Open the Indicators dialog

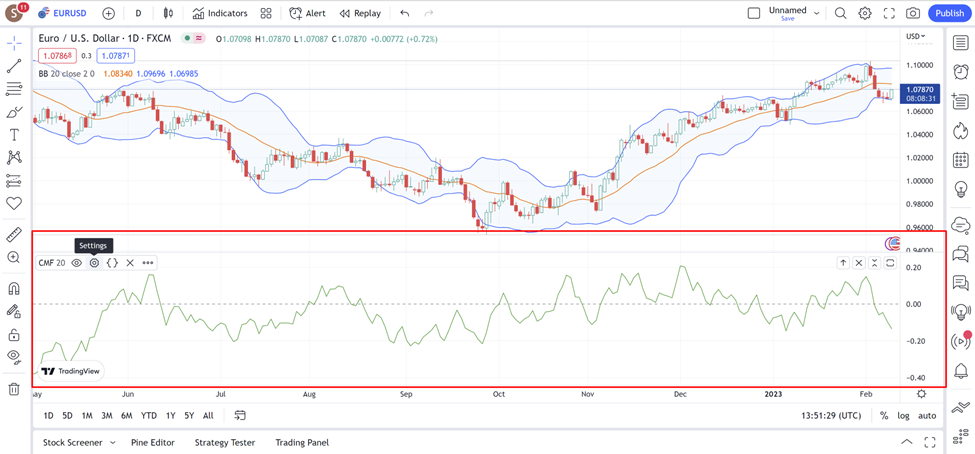pyautogui.click(x=219, y=13)
